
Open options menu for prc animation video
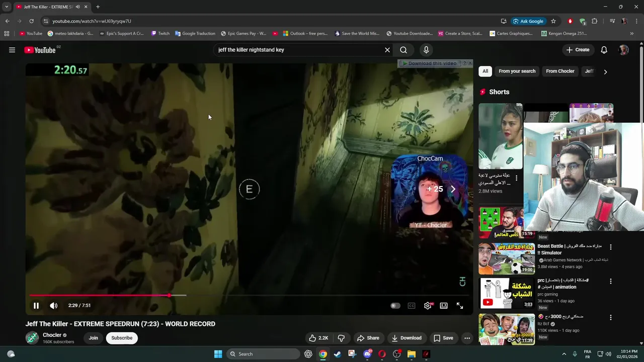611,281
